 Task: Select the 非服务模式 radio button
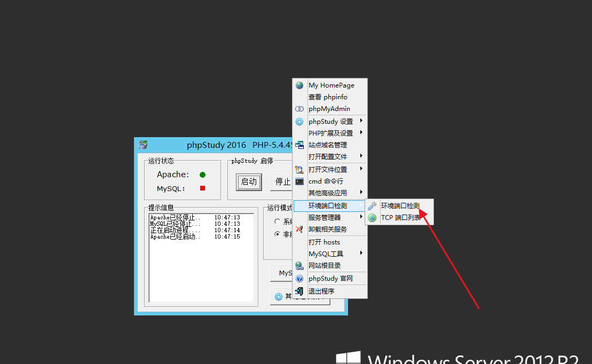coord(277,234)
